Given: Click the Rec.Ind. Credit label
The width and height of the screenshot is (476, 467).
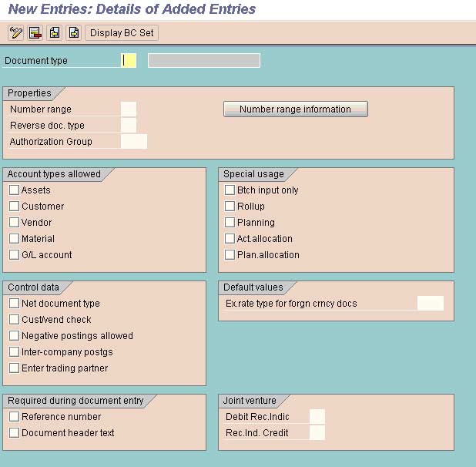Looking at the screenshot, I should pos(256,432).
